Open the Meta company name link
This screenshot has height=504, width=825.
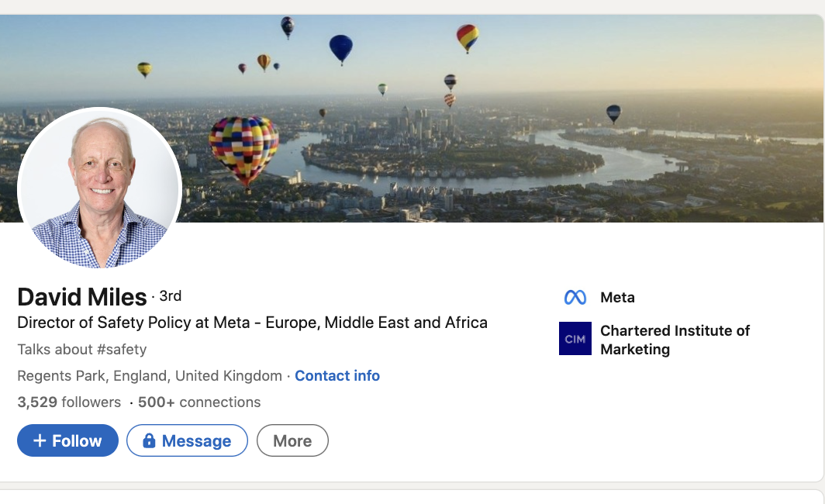point(617,298)
